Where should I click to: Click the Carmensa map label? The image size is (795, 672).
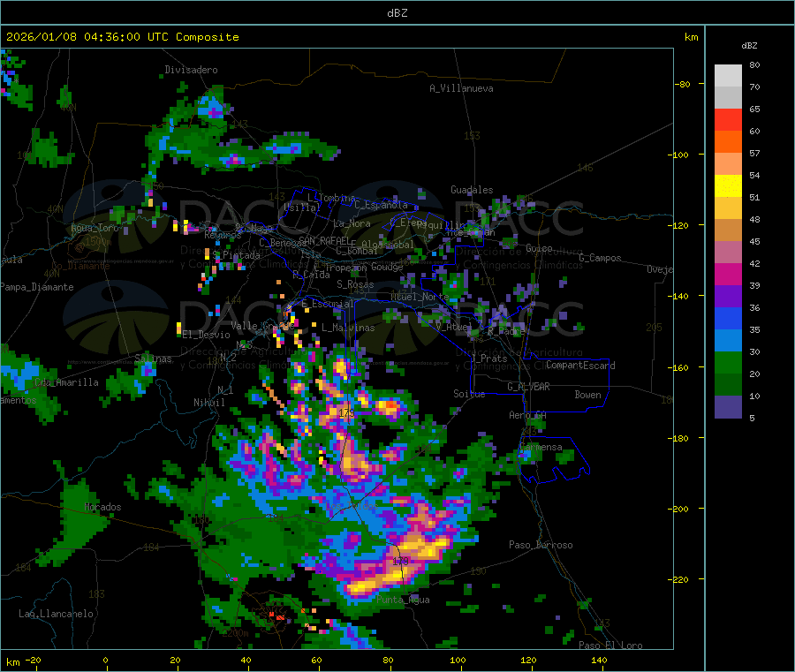[541, 447]
